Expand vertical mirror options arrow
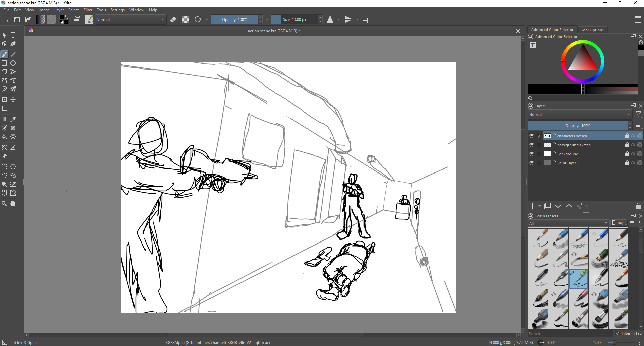This screenshot has width=644, height=346. (x=358, y=20)
